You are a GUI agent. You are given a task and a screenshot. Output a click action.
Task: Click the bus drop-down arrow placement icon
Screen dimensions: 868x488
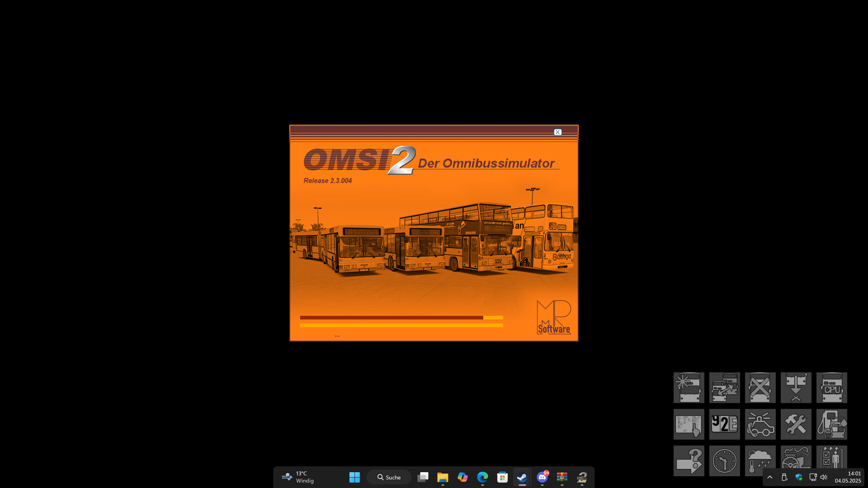coord(796,388)
